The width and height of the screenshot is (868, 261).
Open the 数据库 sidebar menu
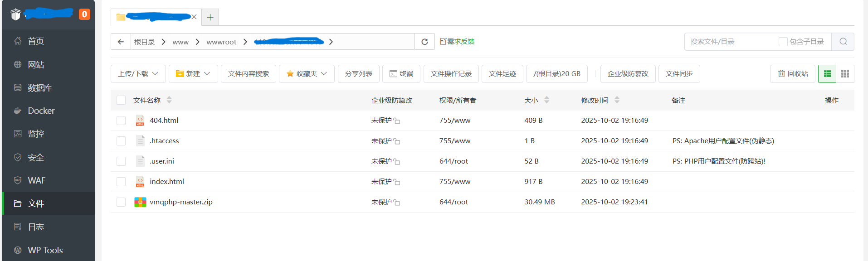click(x=39, y=87)
